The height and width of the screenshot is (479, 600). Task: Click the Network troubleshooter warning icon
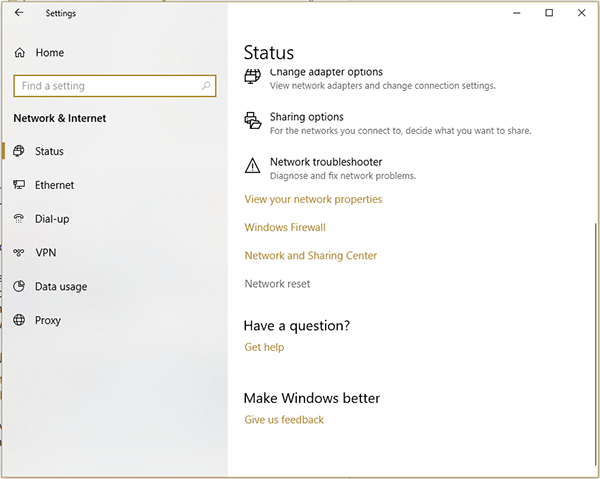(x=253, y=165)
